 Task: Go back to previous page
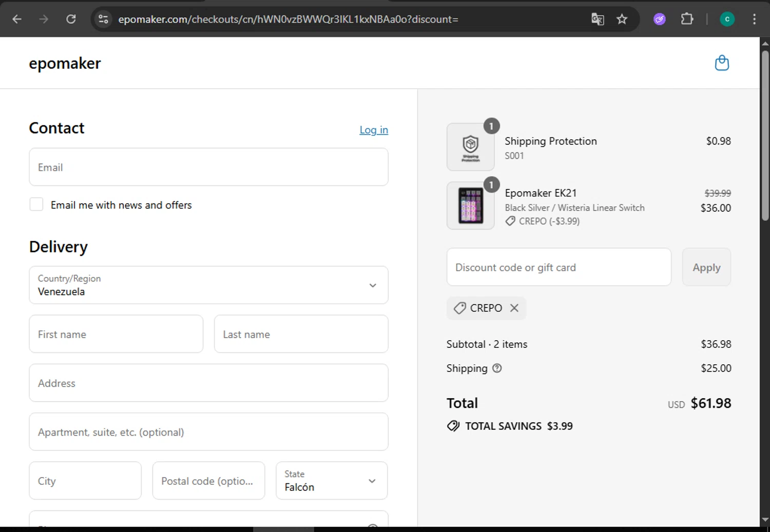tap(17, 19)
